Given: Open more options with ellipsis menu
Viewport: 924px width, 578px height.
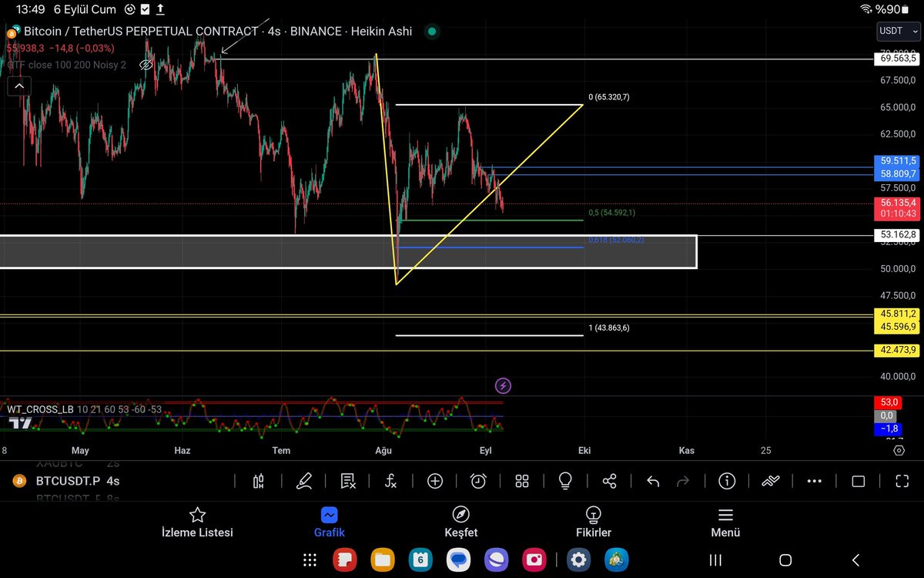Looking at the screenshot, I should pyautogui.click(x=815, y=481).
